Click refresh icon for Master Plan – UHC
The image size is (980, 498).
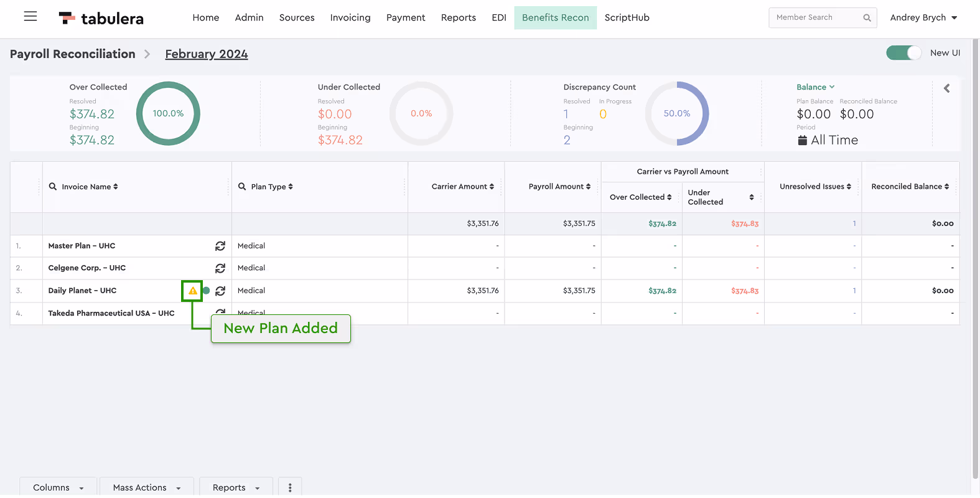point(220,246)
